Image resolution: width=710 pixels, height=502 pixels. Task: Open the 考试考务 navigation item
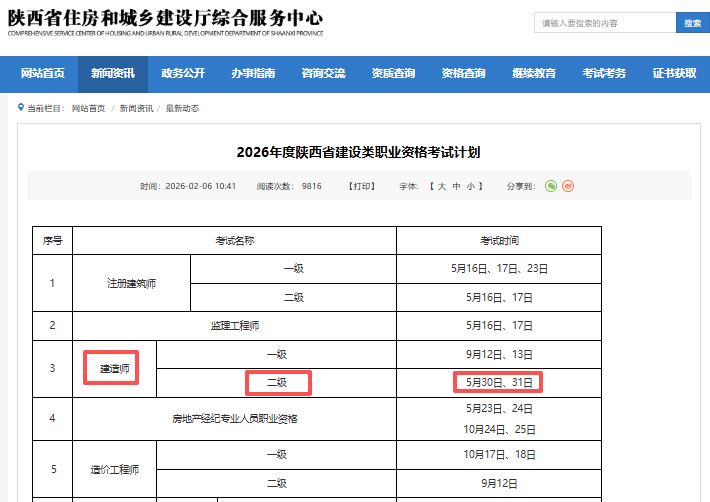[604, 73]
